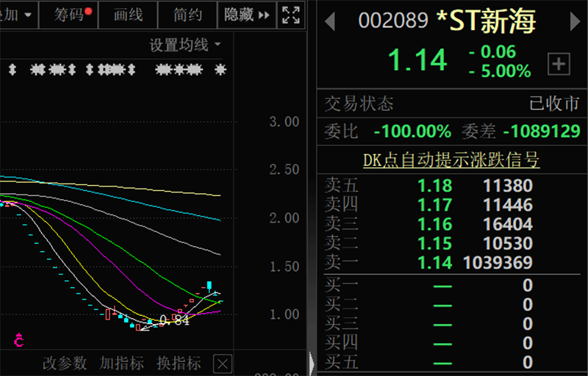Toggle 简约 simple view mode
The height and width of the screenshot is (376, 588).
click(188, 15)
